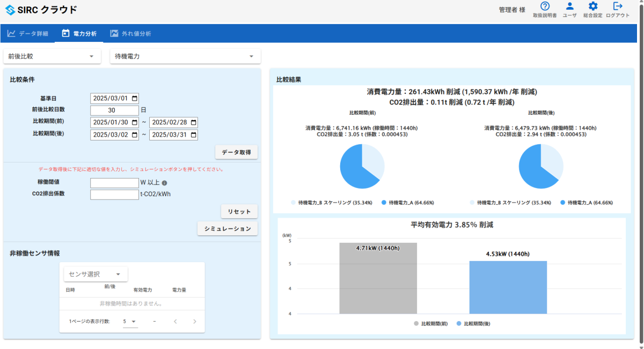Image resolution: width=644 pixels, height=349 pixels.
Task: Click the データ取得 button
Action: coord(236,153)
